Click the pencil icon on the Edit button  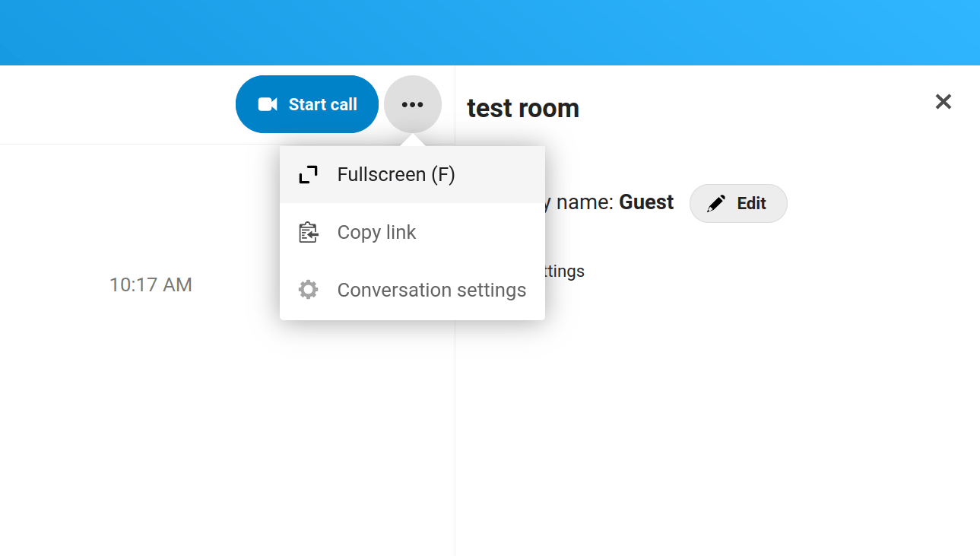click(x=716, y=202)
